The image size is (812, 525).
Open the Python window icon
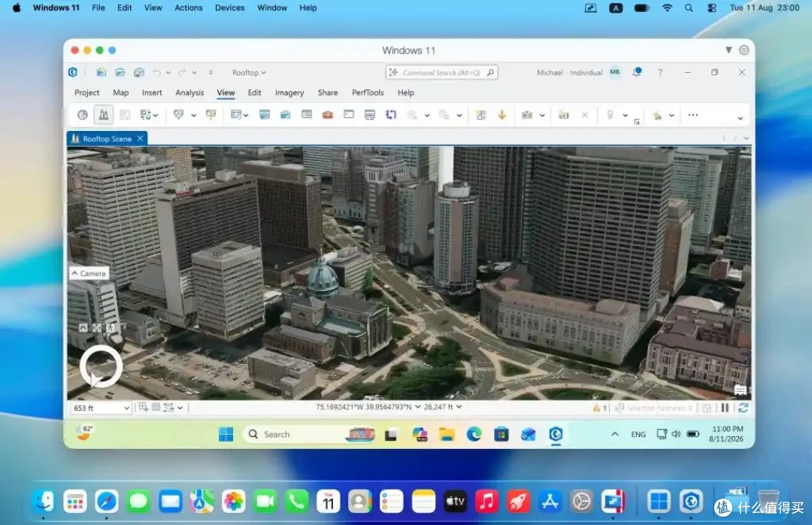(349, 115)
